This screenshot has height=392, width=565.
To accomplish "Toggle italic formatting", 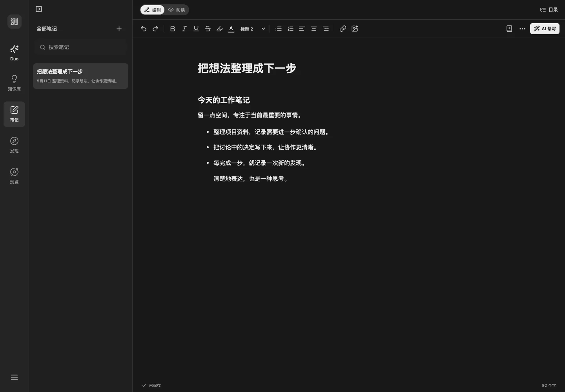I will click(184, 29).
